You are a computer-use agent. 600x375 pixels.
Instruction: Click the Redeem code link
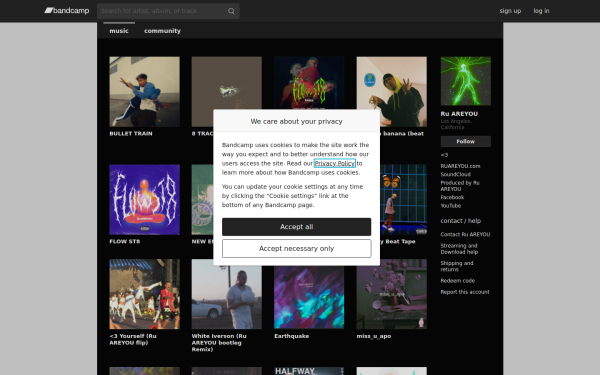coord(458,280)
